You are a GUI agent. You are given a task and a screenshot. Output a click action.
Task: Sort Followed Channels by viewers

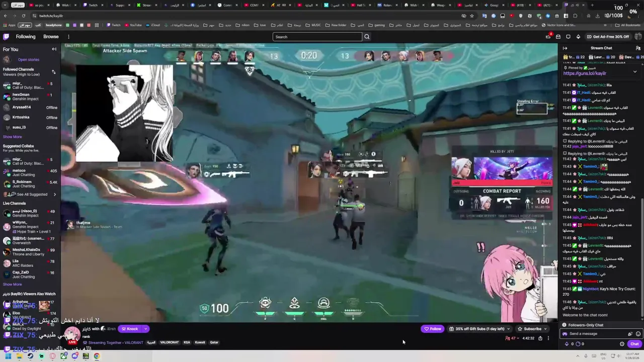coord(53,72)
